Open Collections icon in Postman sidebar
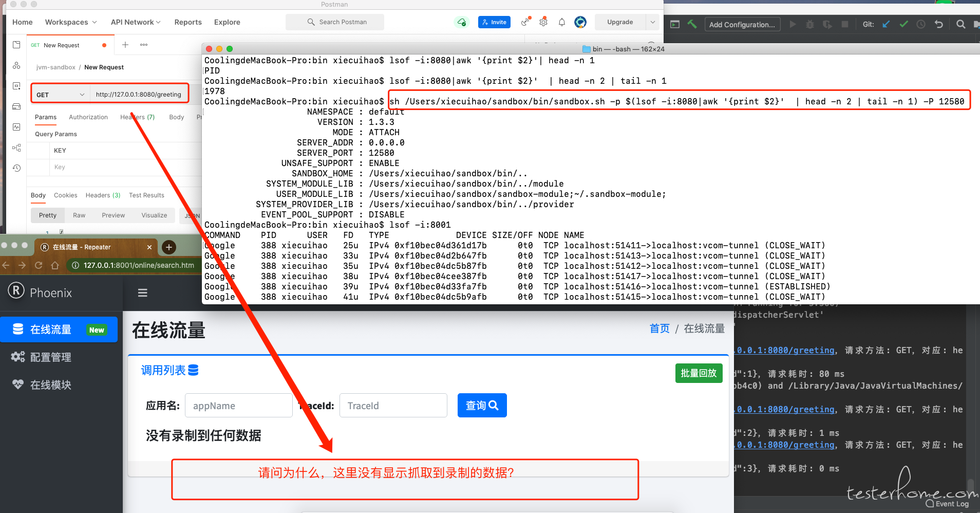Viewport: 980px width, 513px height. (16, 45)
